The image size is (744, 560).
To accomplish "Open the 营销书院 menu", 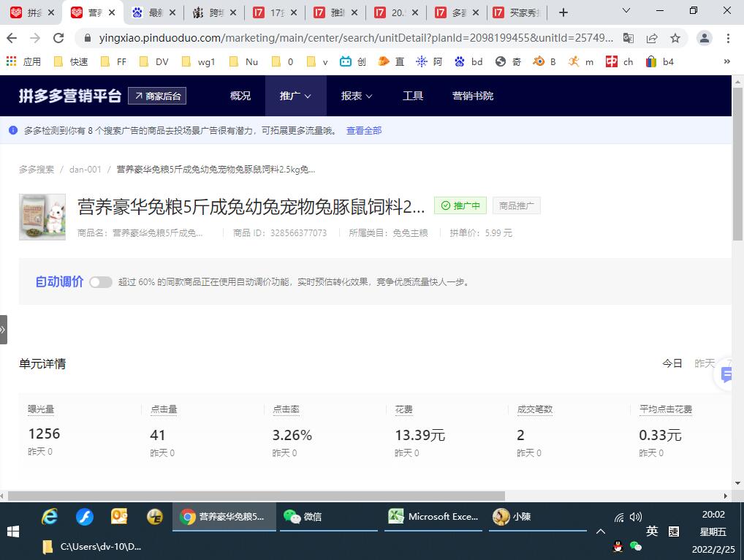I will (473, 96).
